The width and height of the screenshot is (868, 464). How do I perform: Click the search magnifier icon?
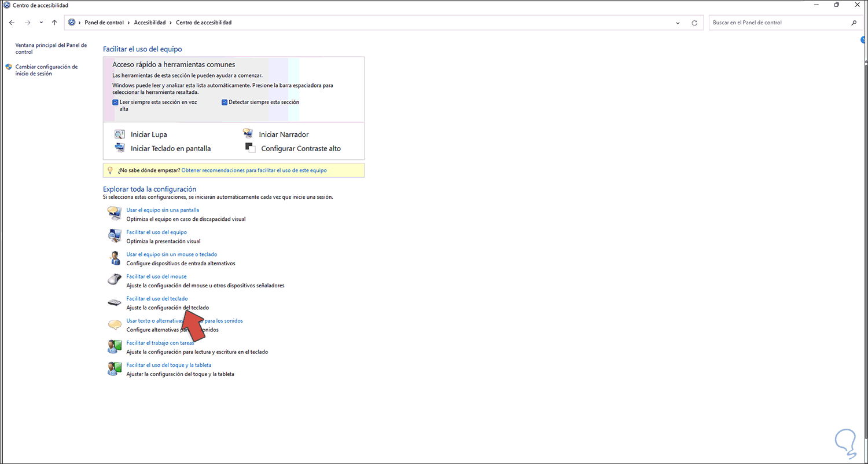pyautogui.click(x=854, y=23)
